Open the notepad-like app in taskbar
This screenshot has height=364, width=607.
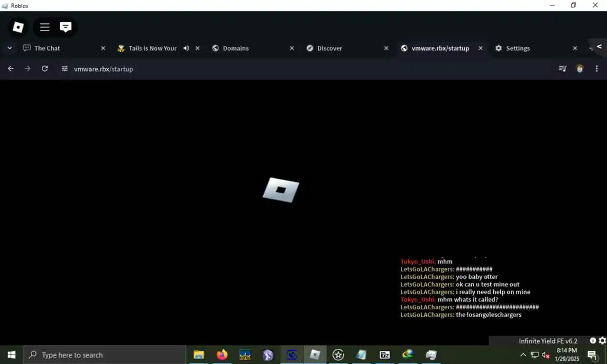(361, 355)
